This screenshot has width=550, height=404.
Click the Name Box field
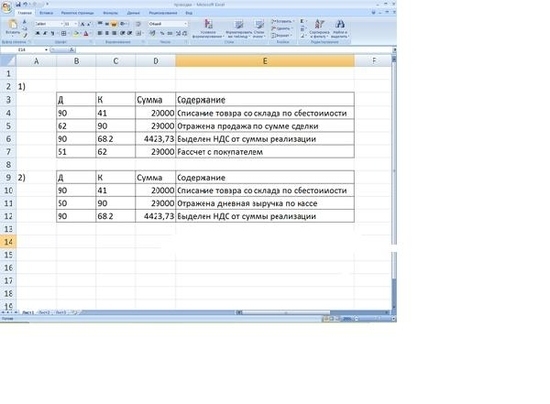click(x=22, y=50)
